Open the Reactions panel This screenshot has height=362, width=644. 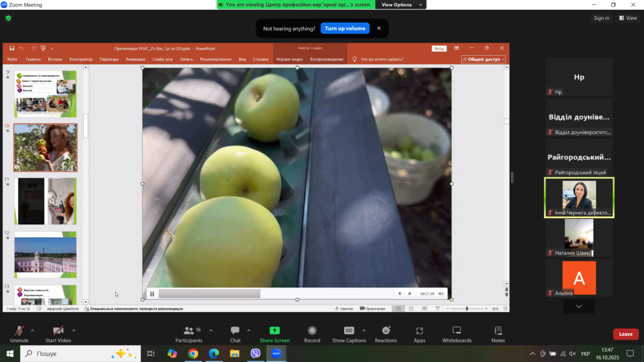coord(385,331)
